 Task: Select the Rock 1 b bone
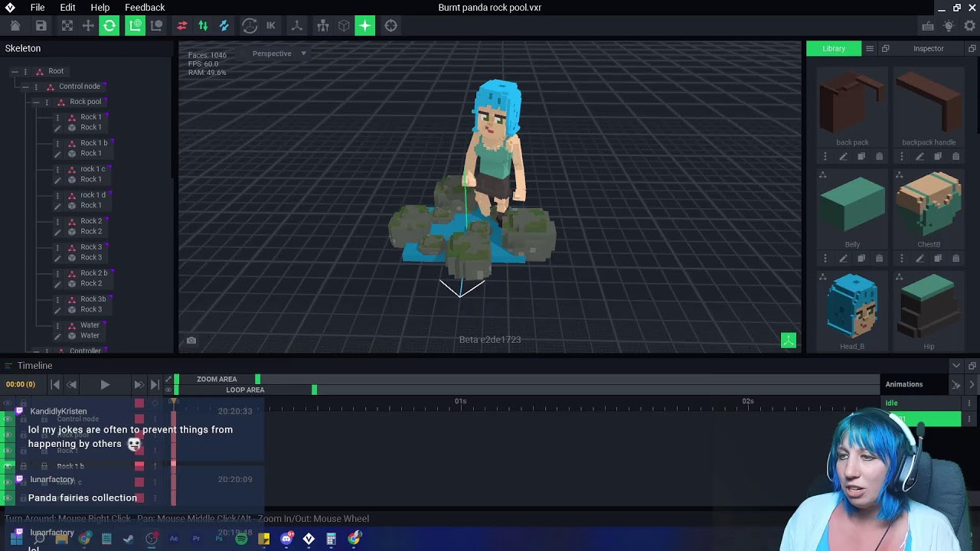tap(93, 143)
